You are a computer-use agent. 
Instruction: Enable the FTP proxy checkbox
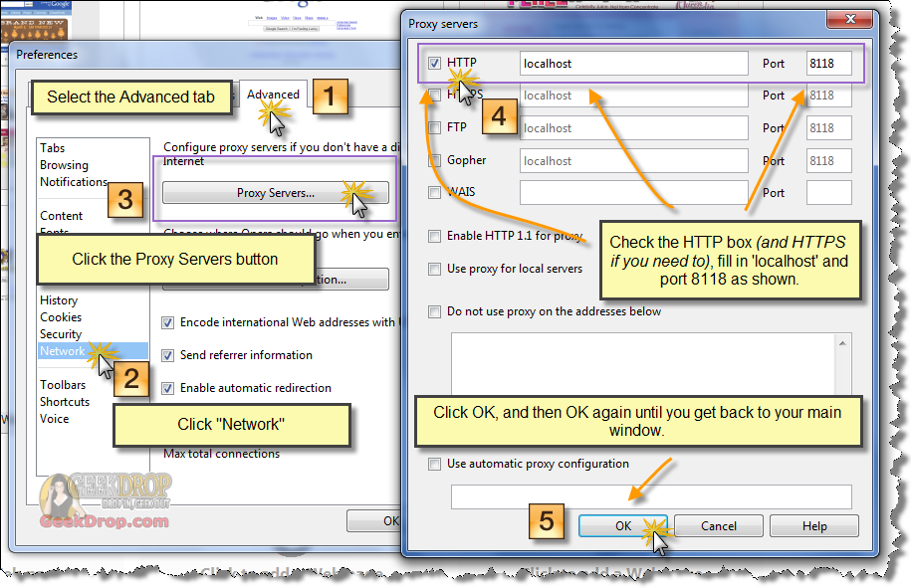pos(434,127)
